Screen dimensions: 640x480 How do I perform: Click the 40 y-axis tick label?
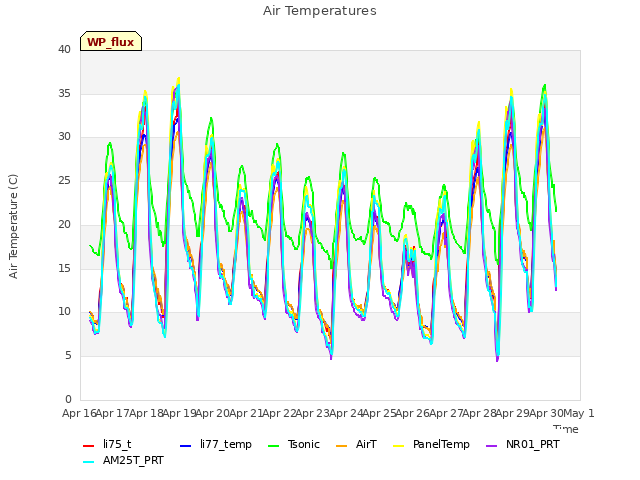[64, 49]
